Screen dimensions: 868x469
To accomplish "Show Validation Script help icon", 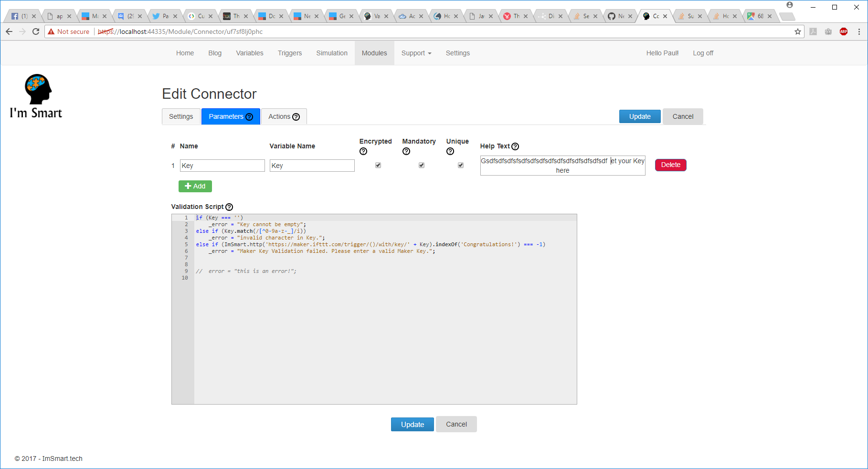I will (x=229, y=207).
